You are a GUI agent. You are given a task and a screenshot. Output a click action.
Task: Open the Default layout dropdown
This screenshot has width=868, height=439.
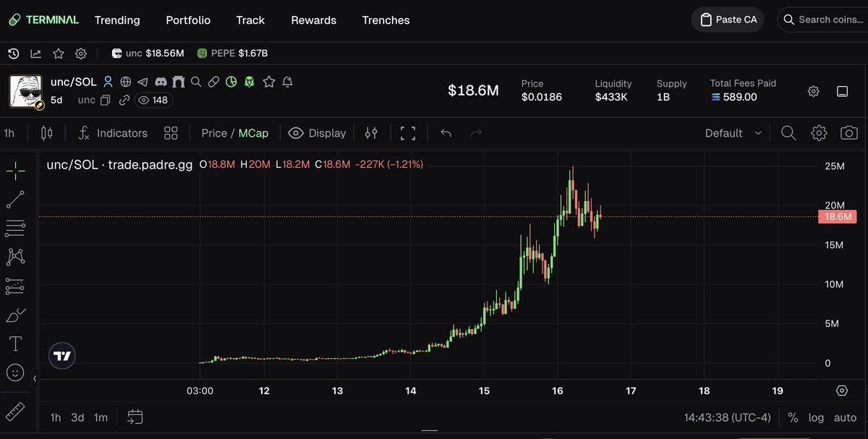click(x=733, y=133)
